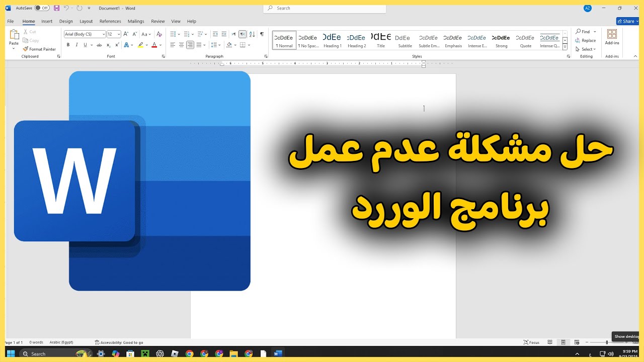Switch to Web Layout view

click(x=577, y=342)
